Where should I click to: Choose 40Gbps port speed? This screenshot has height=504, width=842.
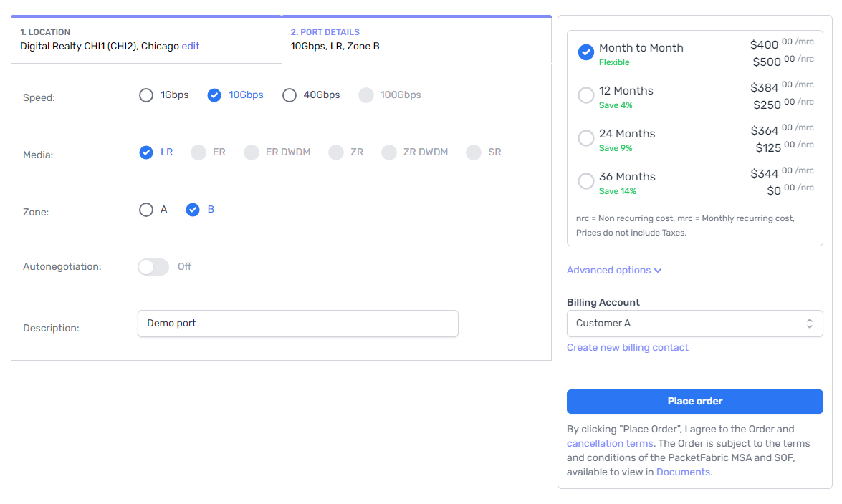click(x=290, y=95)
